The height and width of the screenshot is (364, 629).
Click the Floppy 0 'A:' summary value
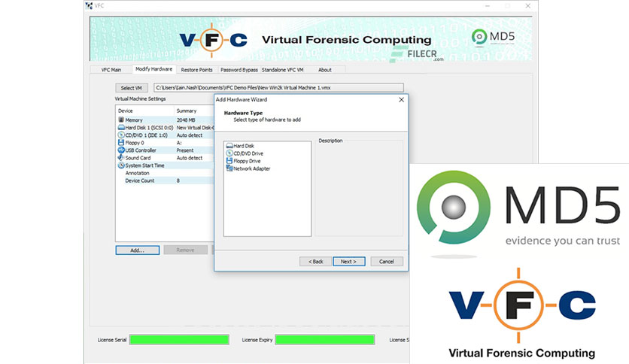pos(179,143)
